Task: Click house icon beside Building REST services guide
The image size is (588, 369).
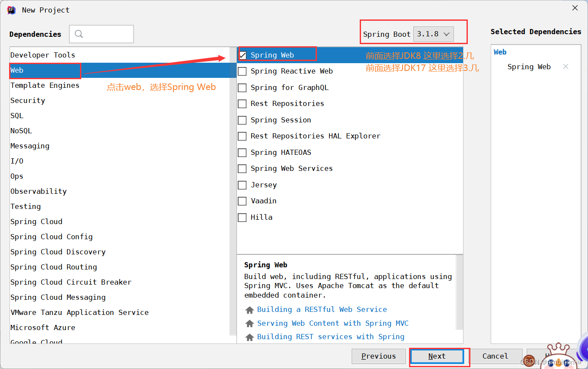Action: pos(249,337)
